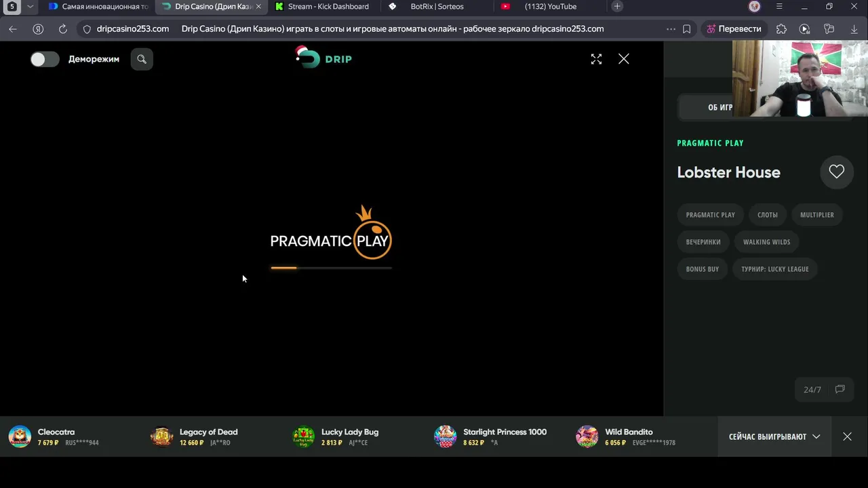Close the winners ticker bar
Image resolution: width=868 pixels, height=488 pixels.
tap(847, 436)
